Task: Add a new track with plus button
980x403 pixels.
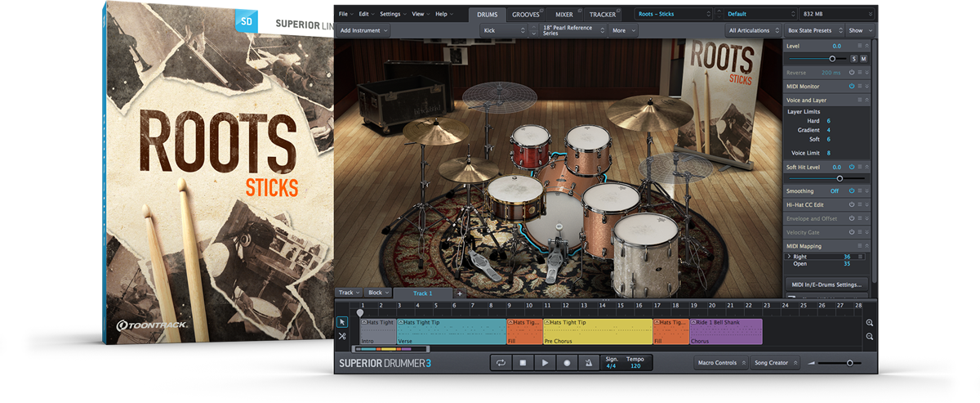Action: 459,293
